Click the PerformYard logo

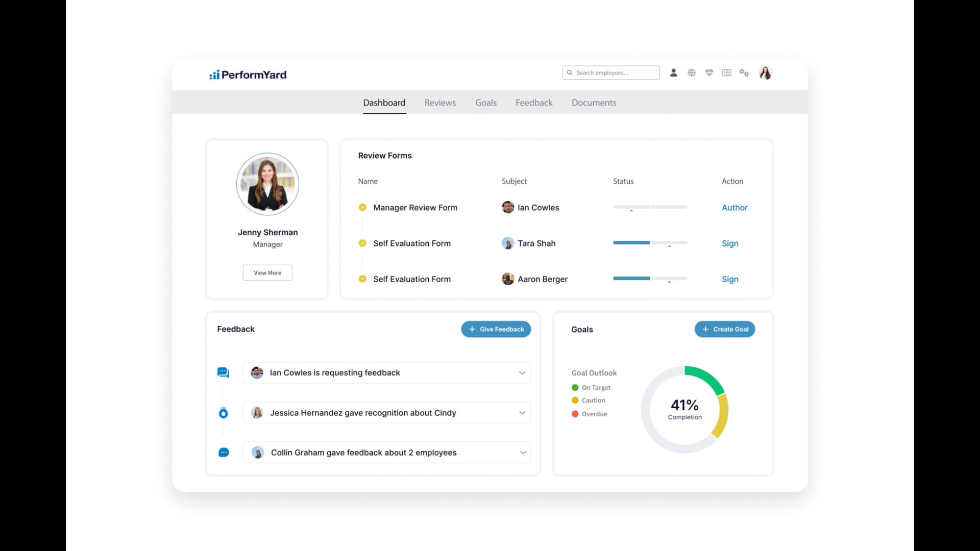pos(248,75)
